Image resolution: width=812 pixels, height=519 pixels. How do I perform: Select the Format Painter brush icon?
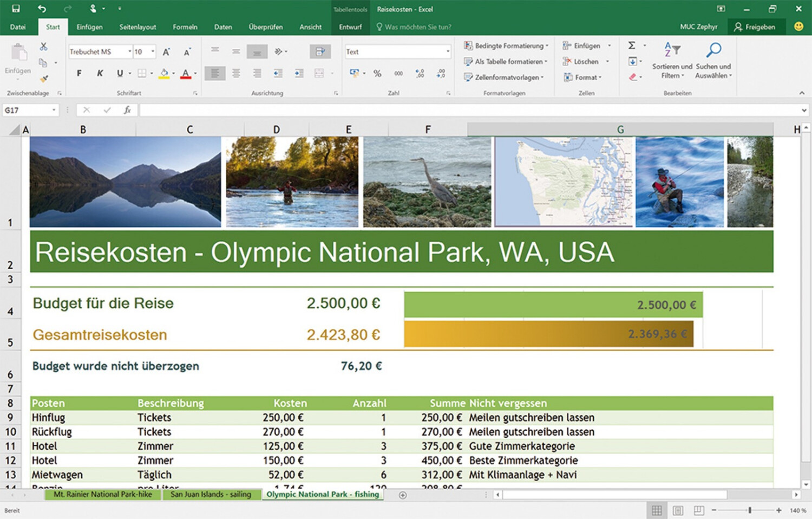coord(44,79)
